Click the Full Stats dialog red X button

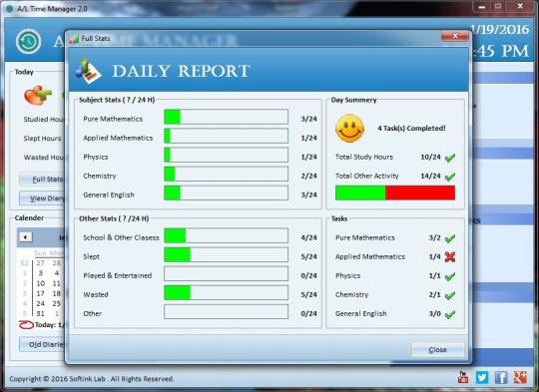pos(455,36)
